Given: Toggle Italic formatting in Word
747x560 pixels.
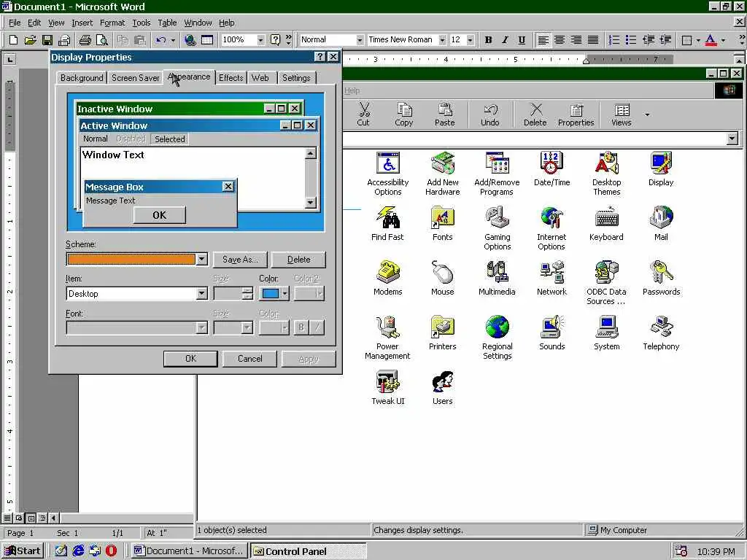Looking at the screenshot, I should coord(505,40).
